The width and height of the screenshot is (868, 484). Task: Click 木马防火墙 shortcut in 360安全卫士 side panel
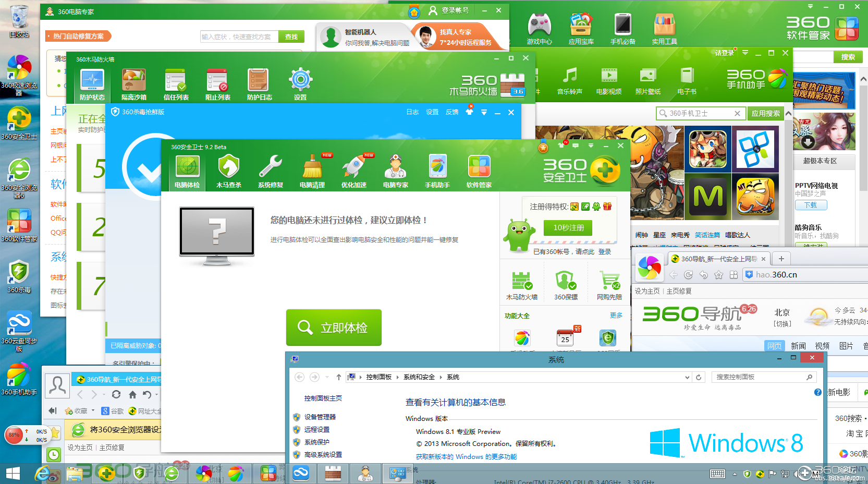521,286
